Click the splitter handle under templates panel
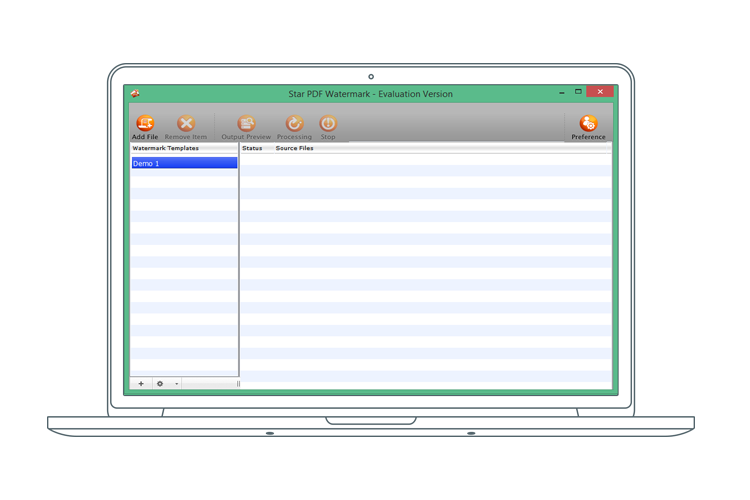This screenshot has width=750, height=500. (237, 383)
